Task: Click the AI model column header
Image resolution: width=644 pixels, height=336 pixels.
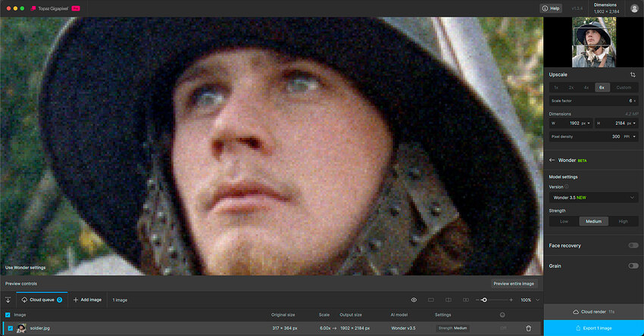Action: [x=399, y=315]
